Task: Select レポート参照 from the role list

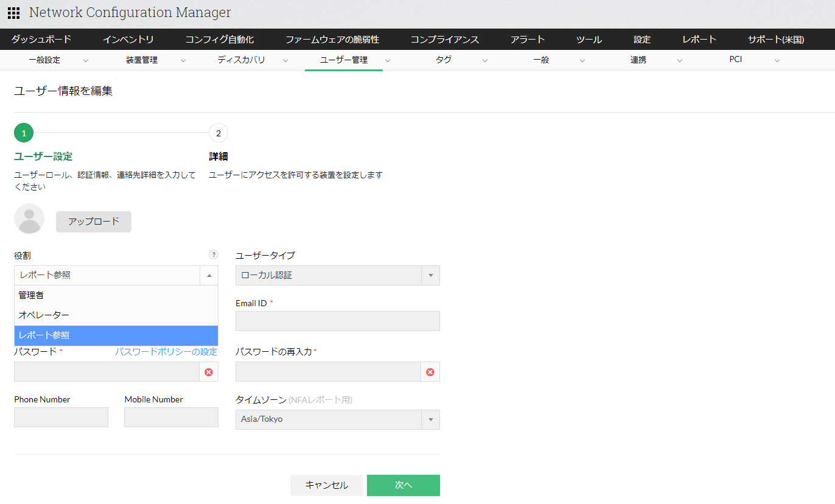Action: [116, 335]
